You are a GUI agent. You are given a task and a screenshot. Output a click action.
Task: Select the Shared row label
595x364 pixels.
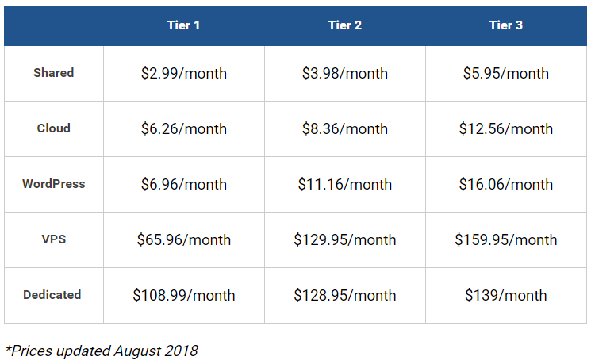tap(53, 72)
